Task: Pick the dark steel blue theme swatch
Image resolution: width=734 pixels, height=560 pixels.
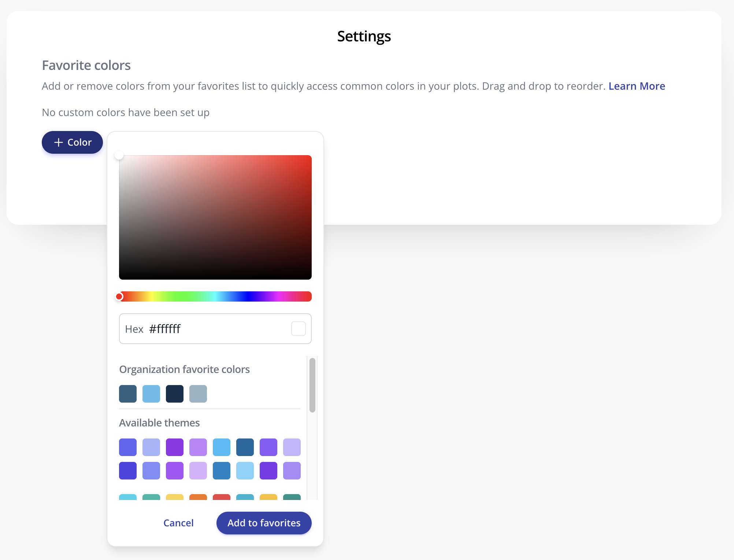Action: coord(245,447)
